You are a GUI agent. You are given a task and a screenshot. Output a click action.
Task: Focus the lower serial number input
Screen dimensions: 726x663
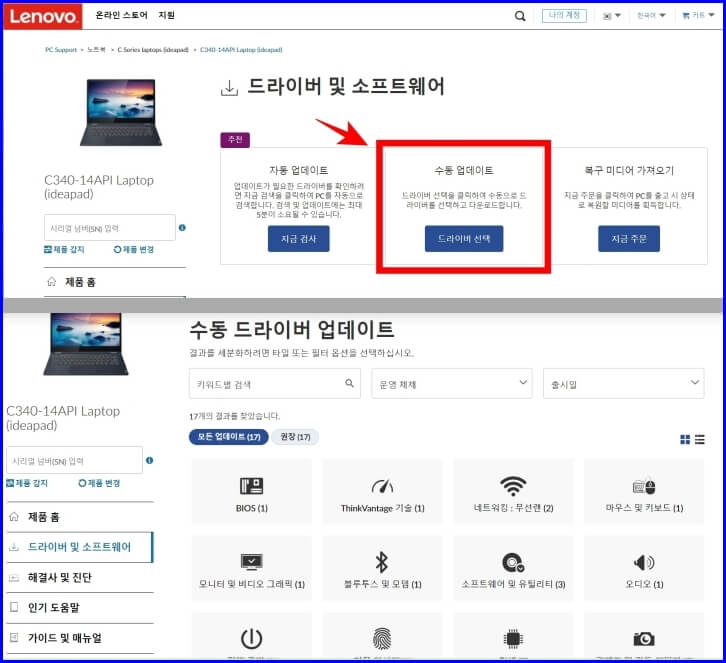pos(75,460)
